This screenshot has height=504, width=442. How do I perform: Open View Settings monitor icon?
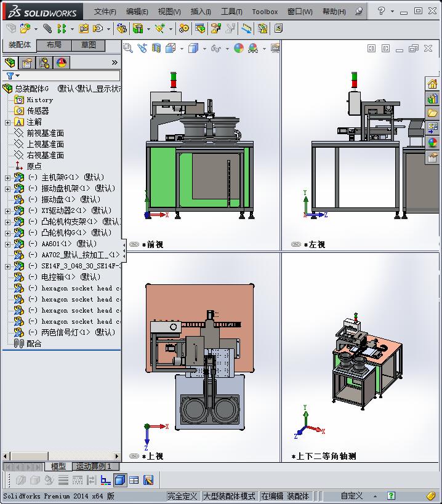[275, 48]
